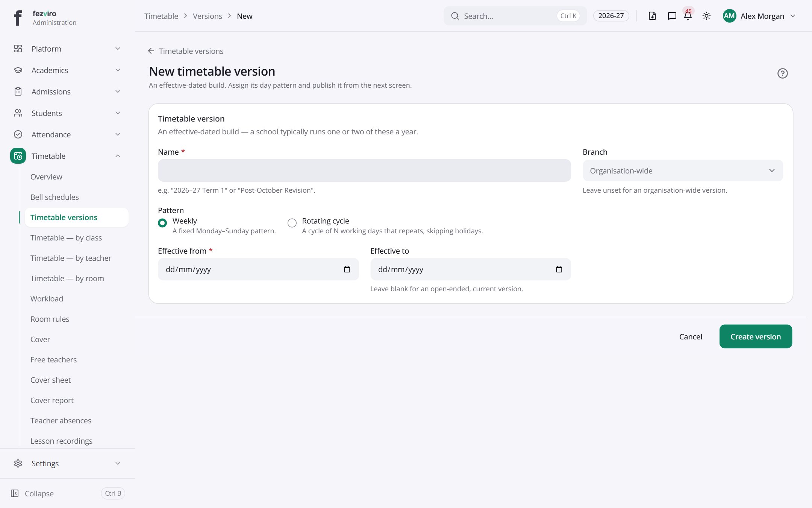Expand the Admissions menu chevron

118,91
